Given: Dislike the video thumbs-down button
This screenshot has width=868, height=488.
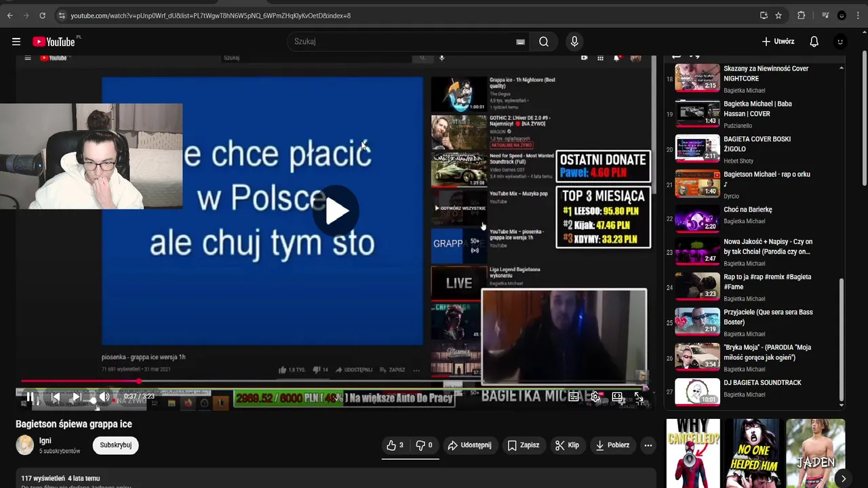Looking at the screenshot, I should coord(425,445).
